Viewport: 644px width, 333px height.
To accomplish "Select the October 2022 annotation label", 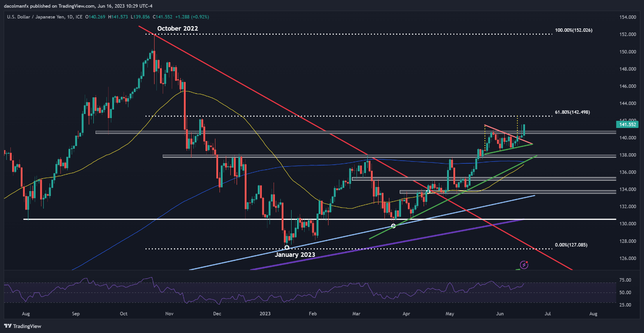I will point(177,28).
